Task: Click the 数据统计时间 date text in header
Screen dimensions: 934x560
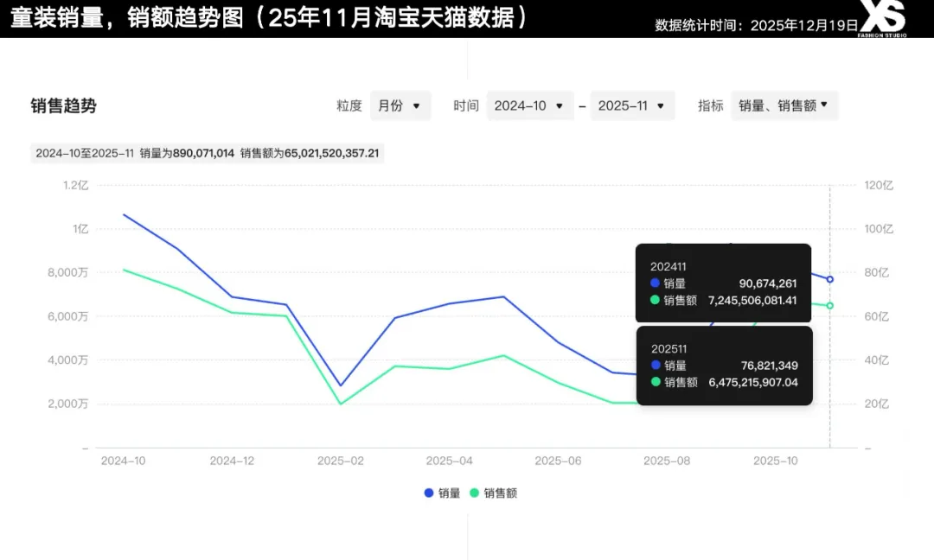Action: pyautogui.click(x=757, y=26)
